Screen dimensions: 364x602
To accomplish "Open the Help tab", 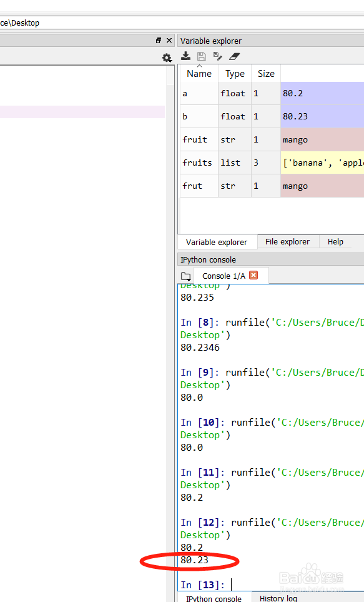I will click(335, 242).
